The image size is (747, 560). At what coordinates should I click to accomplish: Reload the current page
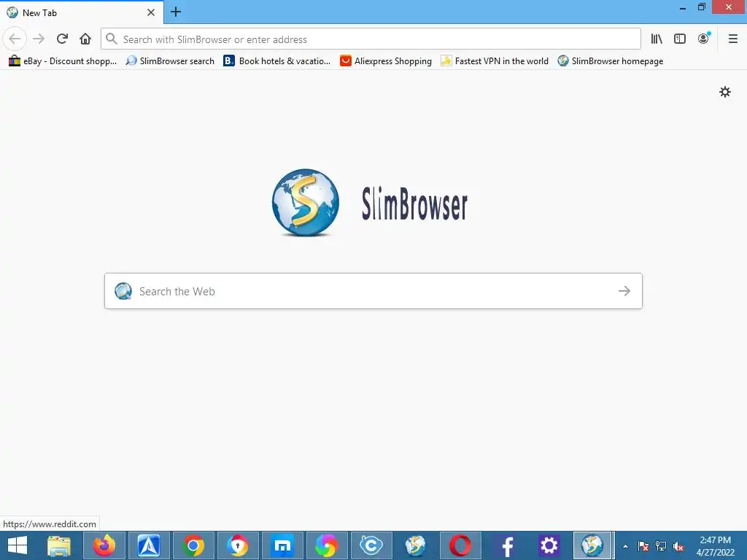62,39
